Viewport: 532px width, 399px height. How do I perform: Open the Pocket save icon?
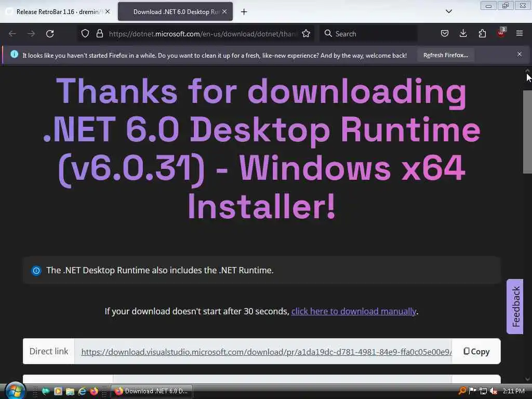pos(445,34)
